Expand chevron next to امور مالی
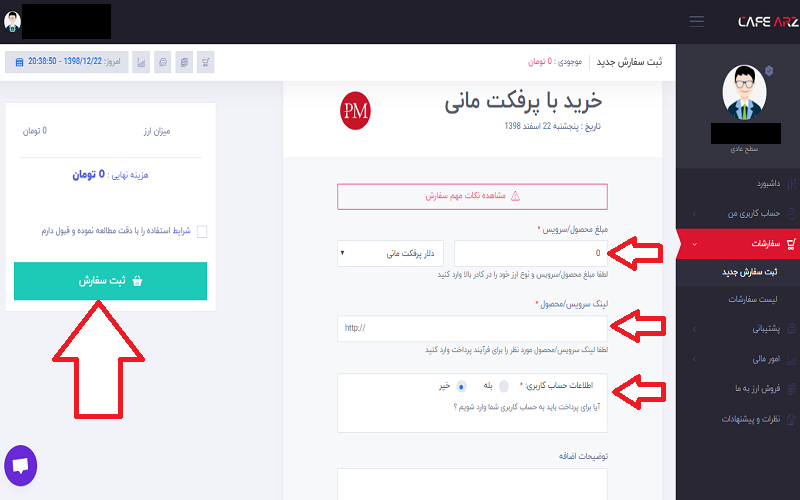The height and width of the screenshot is (500, 800). tap(694, 360)
